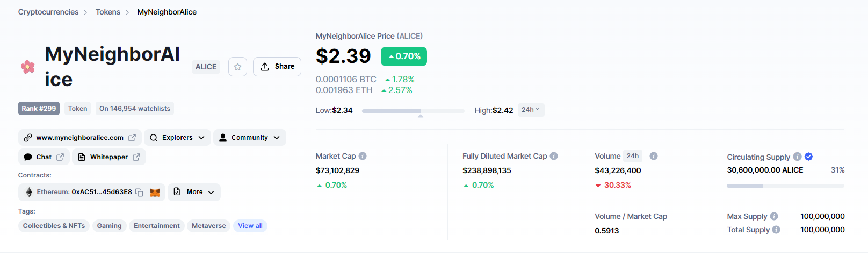Click the Fully Diluted Market Cap info icon
The height and width of the screenshot is (256, 868).
pos(554,156)
